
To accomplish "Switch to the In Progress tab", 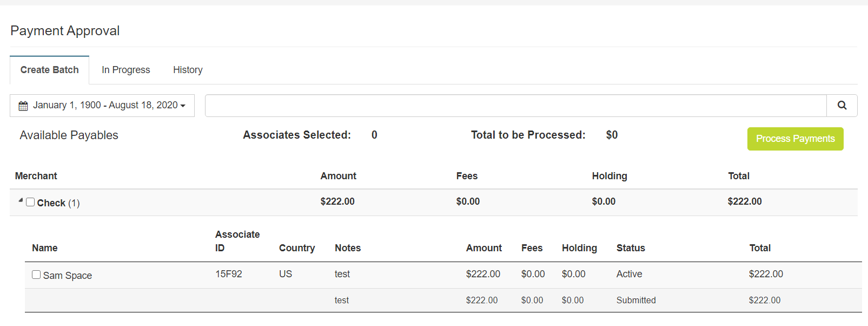I will 125,70.
